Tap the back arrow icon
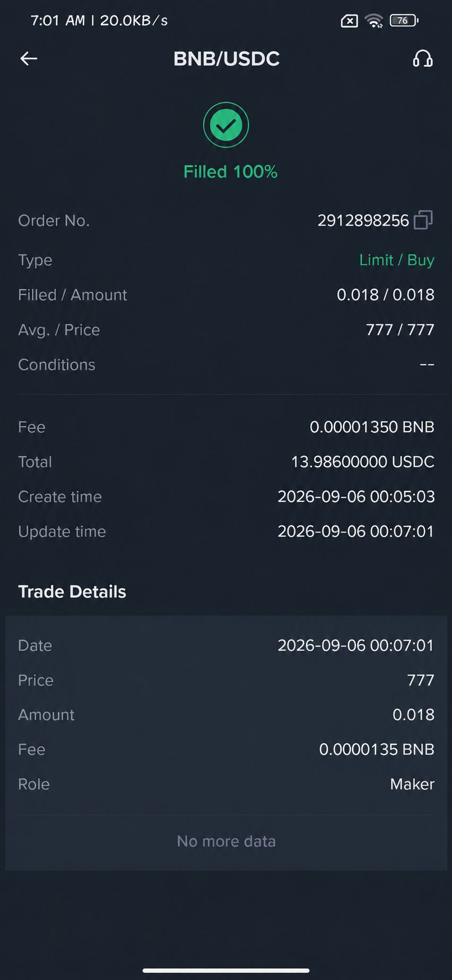This screenshot has height=980, width=452. [29, 58]
